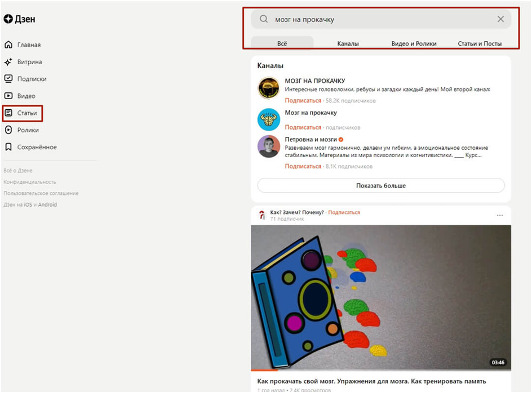This screenshot has width=532, height=393.
Task: Click the 03:46 duration badge
Action: (x=498, y=363)
